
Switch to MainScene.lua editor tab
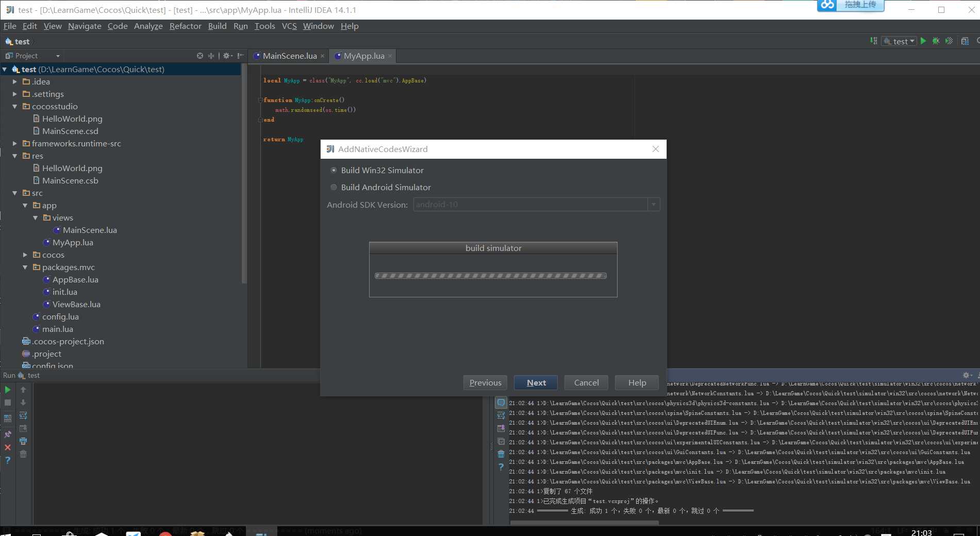tap(290, 56)
